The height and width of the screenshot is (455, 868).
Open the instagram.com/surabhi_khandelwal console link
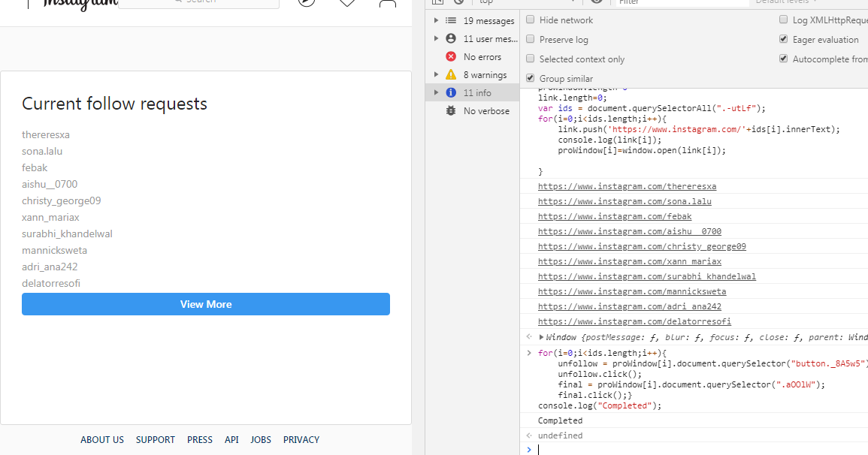[x=647, y=276]
